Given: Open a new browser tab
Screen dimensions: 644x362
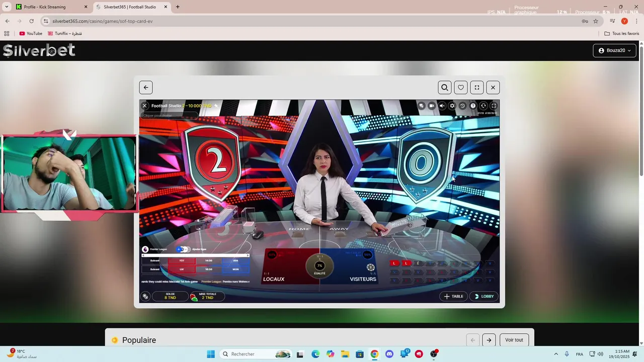Looking at the screenshot, I should click(178, 7).
